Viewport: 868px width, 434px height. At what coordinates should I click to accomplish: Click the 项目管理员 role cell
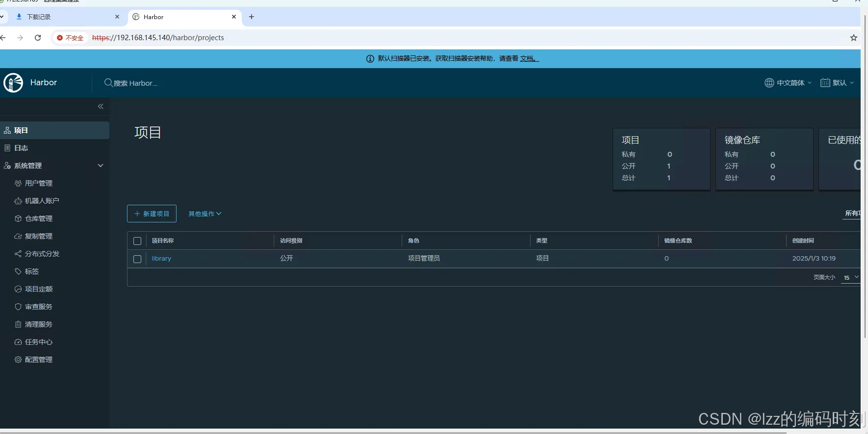point(424,258)
